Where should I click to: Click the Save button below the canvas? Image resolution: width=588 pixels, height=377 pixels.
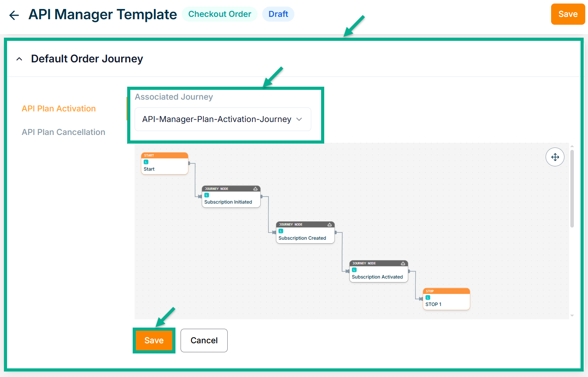tap(154, 341)
